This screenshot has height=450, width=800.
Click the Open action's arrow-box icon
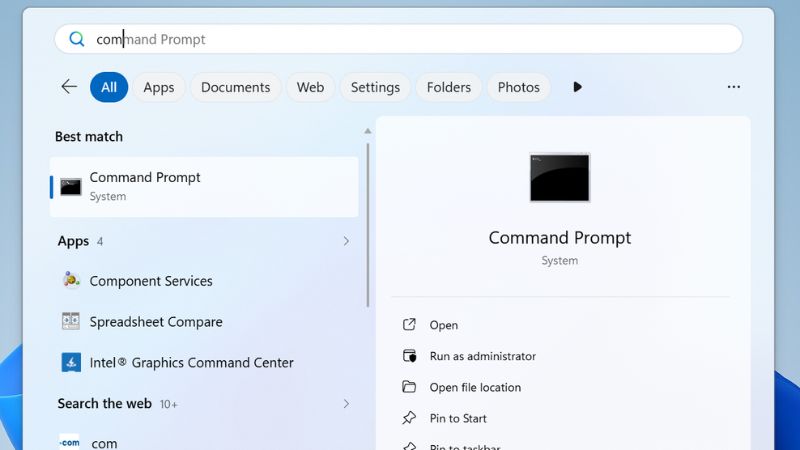409,324
